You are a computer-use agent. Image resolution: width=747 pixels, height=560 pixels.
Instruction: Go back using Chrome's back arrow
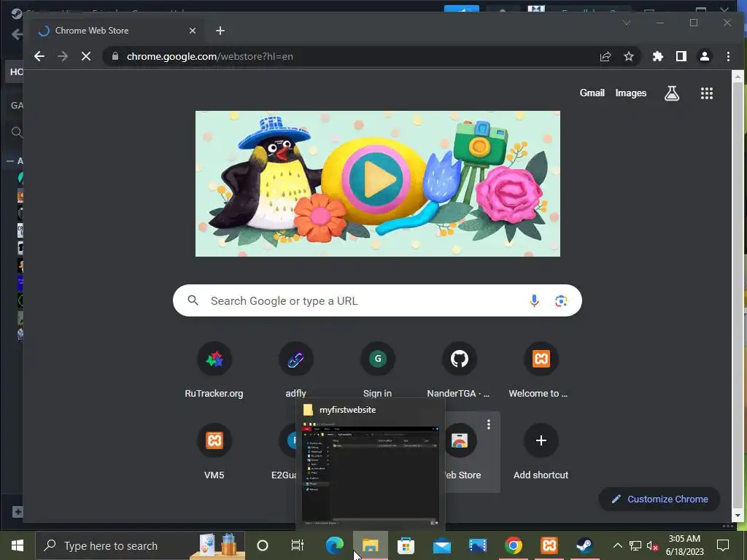click(x=39, y=56)
